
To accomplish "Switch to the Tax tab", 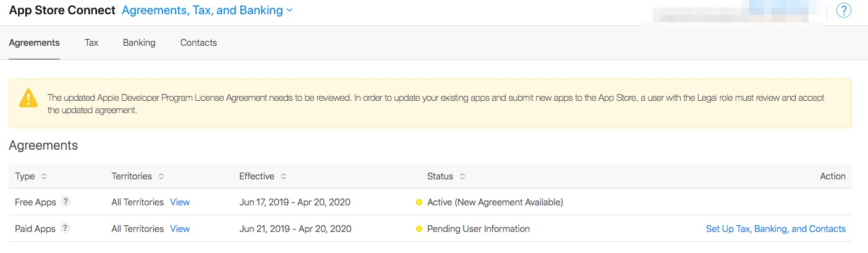I will (91, 43).
